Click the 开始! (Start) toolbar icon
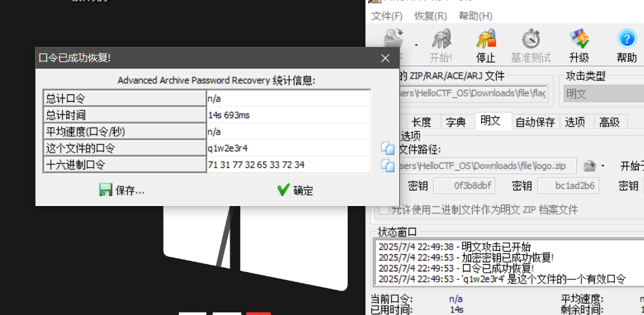The image size is (644, 315). pyautogui.click(x=441, y=44)
